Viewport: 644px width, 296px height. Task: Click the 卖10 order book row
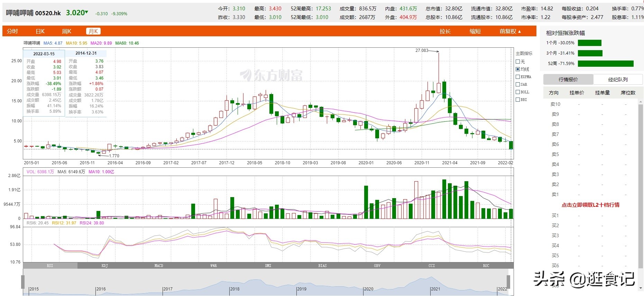[x=590, y=104]
